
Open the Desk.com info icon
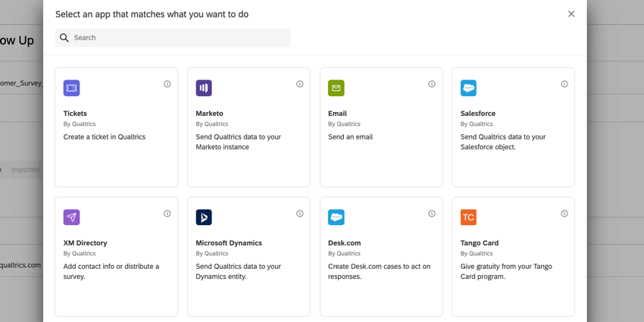coord(432,214)
